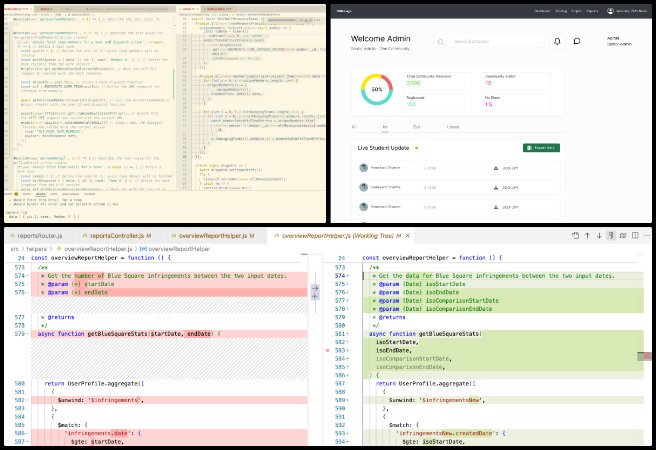Click the swap sides icon in diff toolbar
The height and width of the screenshot is (450, 656).
623,235
